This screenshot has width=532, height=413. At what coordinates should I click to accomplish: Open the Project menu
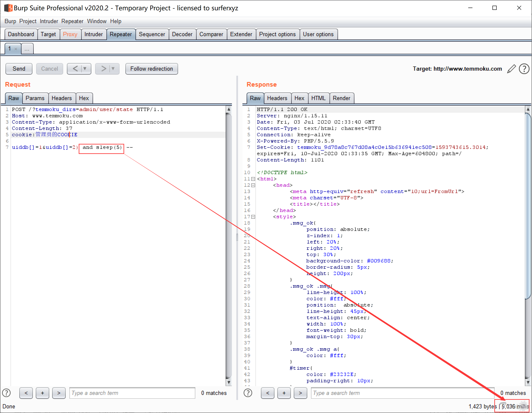(x=28, y=21)
